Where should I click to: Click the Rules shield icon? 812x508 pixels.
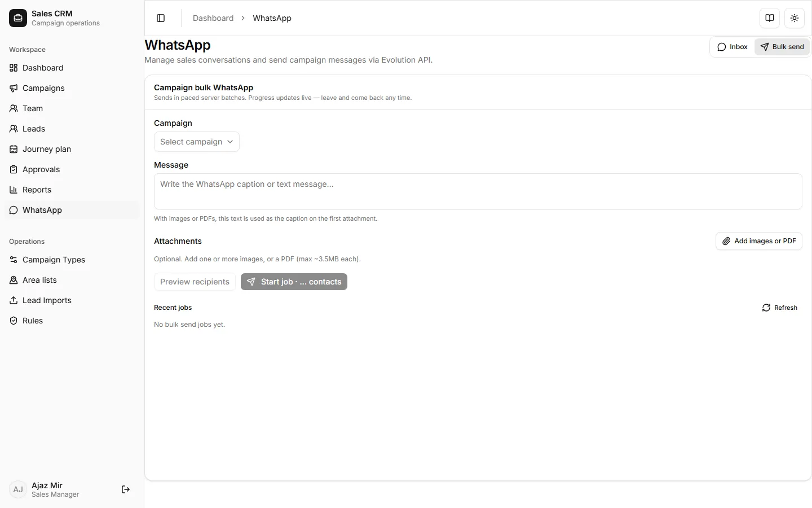tap(14, 321)
